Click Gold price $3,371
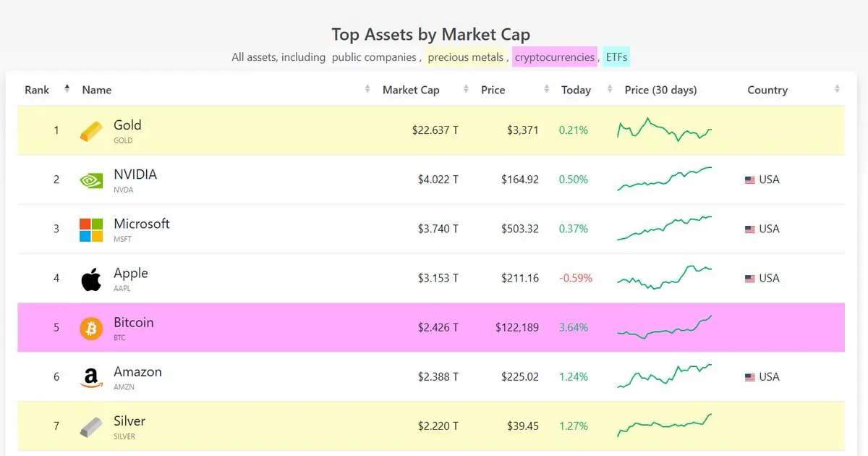This screenshot has height=456, width=868. pyautogui.click(x=523, y=130)
